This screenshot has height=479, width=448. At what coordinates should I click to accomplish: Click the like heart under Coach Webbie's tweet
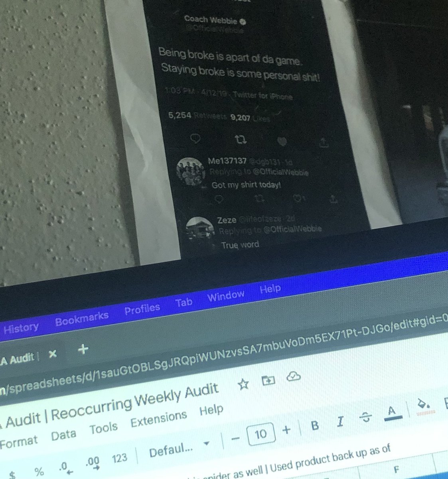[x=282, y=141]
